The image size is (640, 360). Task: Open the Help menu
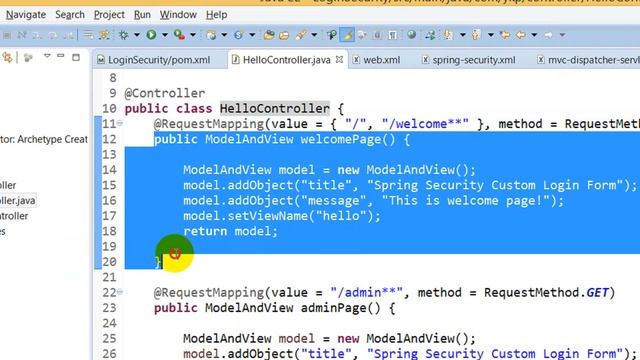coord(216,15)
